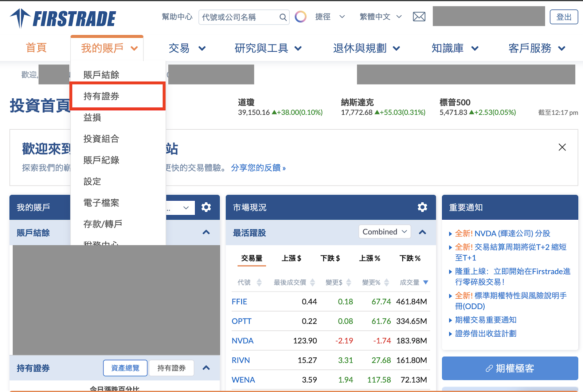Expand 我的賬戶 menu chevron
Screen dimensions: 583x392
point(134,48)
